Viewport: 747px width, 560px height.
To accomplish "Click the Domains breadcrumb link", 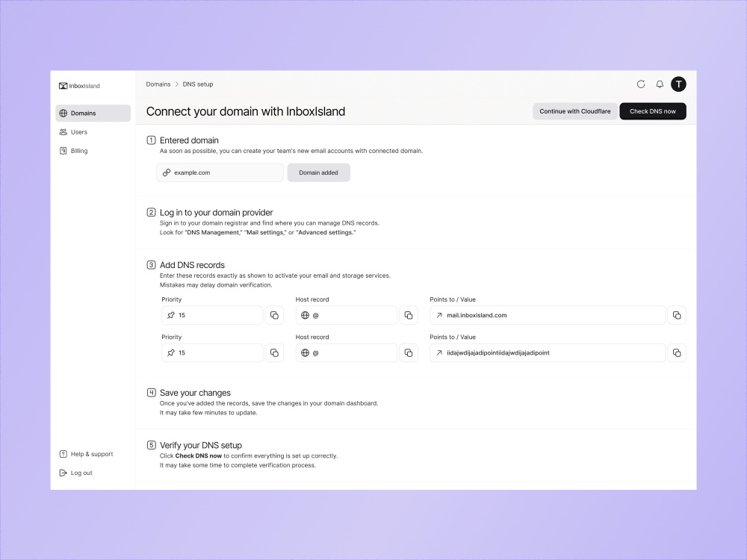I will pyautogui.click(x=158, y=84).
